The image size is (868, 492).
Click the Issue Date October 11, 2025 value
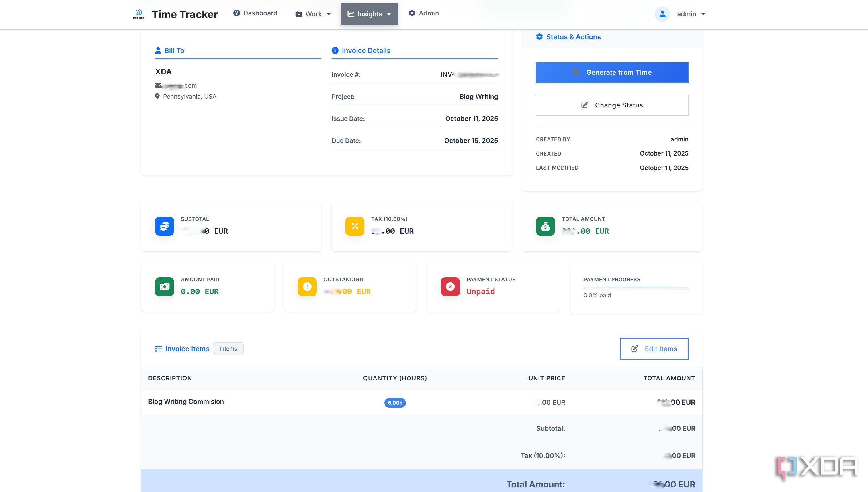coord(471,119)
